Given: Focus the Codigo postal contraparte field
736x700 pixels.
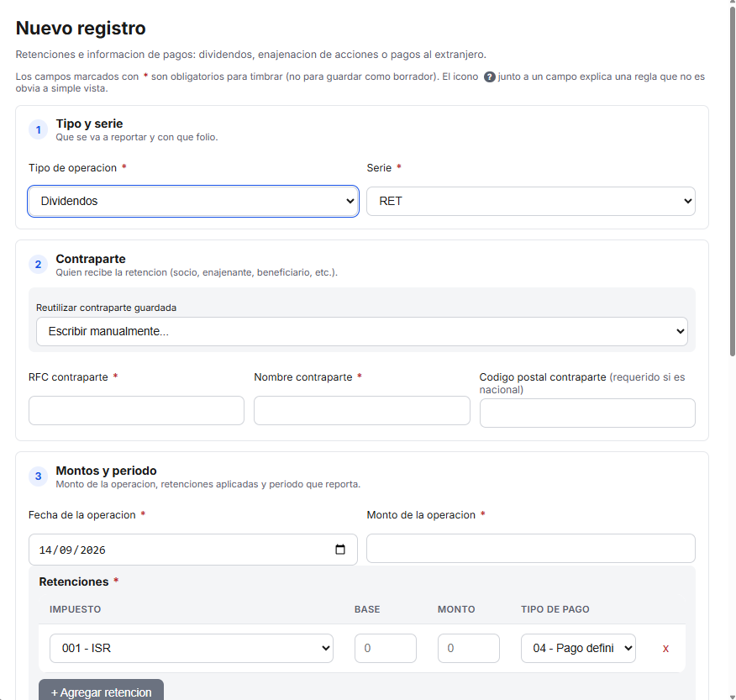Looking at the screenshot, I should (587, 413).
